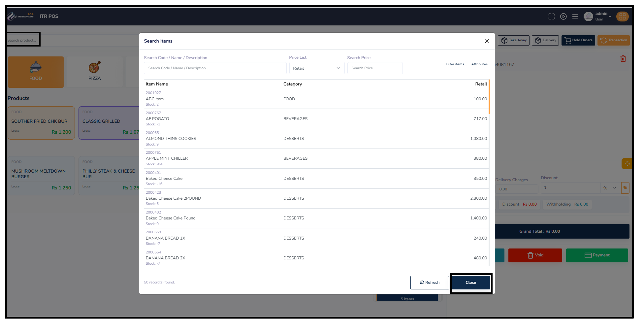Close the Search Items dialog with X
Screen dimensions: 644x330
[487, 41]
